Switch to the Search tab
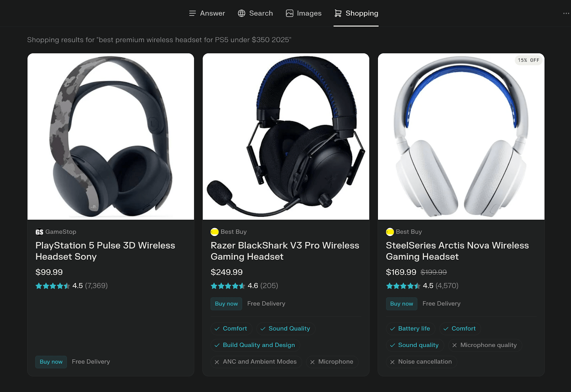The width and height of the screenshot is (571, 392). 256,14
